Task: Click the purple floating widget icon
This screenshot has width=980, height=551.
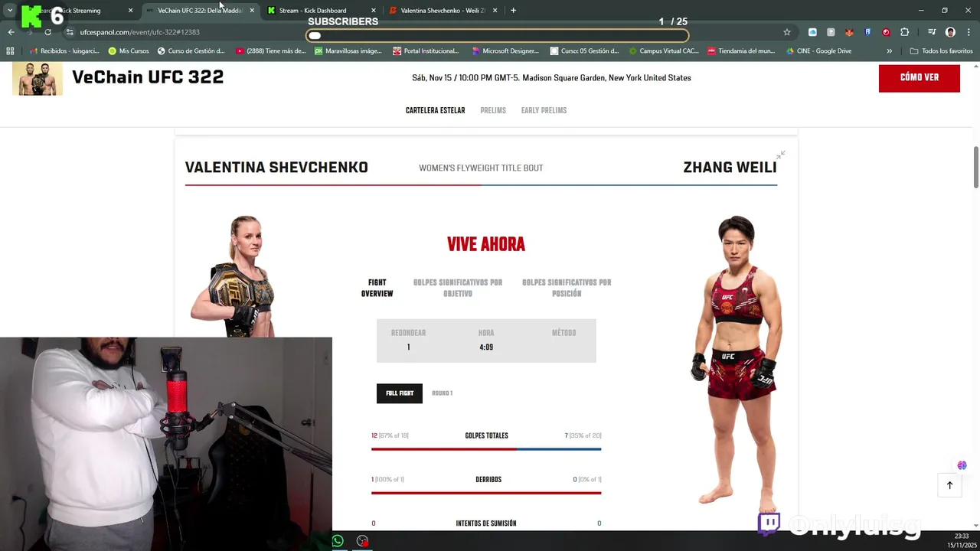Action: pyautogui.click(x=962, y=465)
